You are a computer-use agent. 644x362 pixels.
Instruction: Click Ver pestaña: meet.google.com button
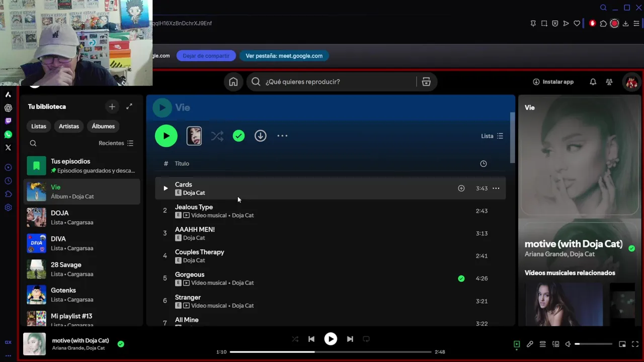tap(284, 56)
